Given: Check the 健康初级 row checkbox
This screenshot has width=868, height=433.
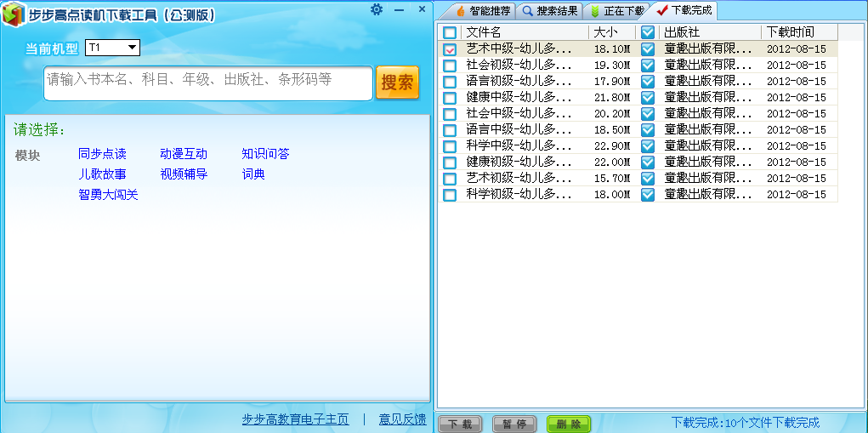Looking at the screenshot, I should [450, 162].
